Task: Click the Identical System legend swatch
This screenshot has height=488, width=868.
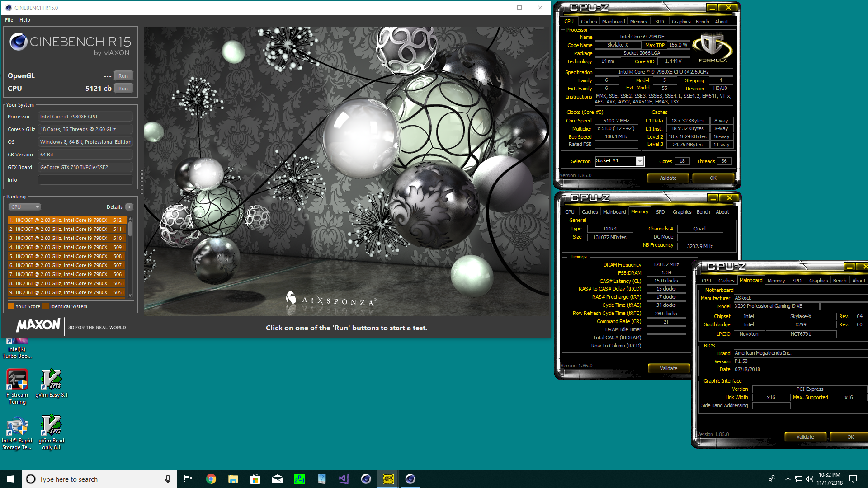Action: [45, 306]
